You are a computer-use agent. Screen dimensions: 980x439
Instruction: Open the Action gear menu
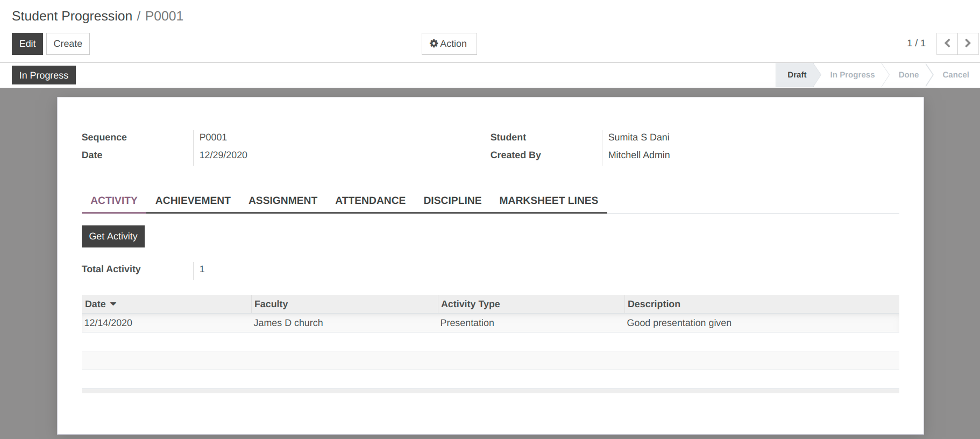click(449, 44)
